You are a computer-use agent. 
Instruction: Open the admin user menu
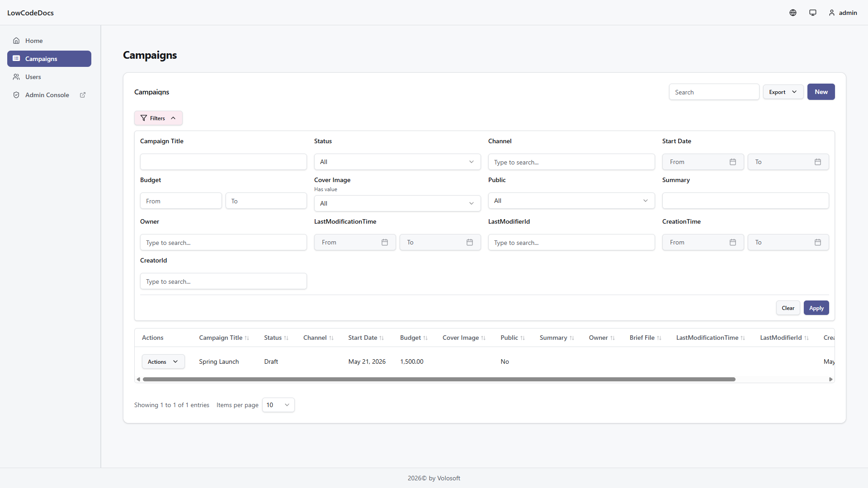[x=843, y=13]
